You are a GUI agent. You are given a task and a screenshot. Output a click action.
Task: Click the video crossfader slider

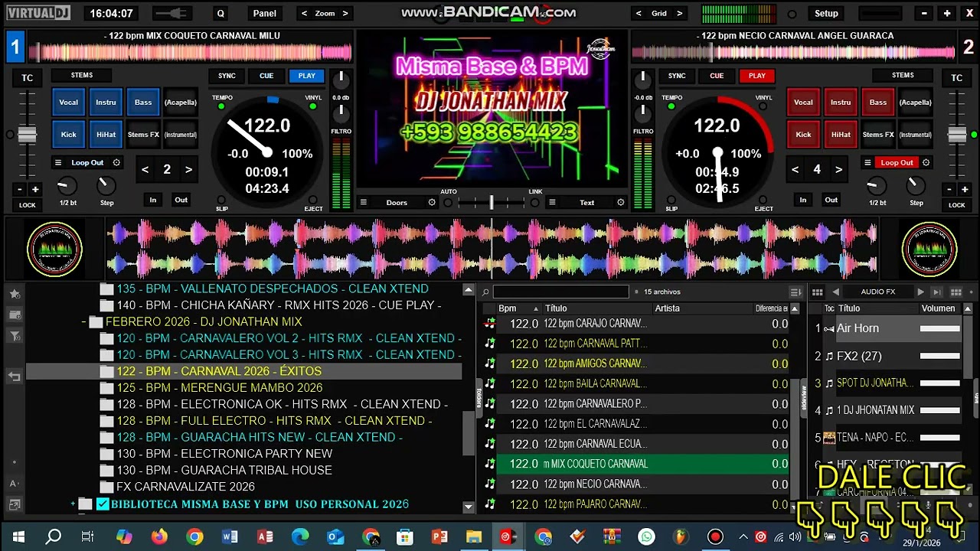(491, 203)
